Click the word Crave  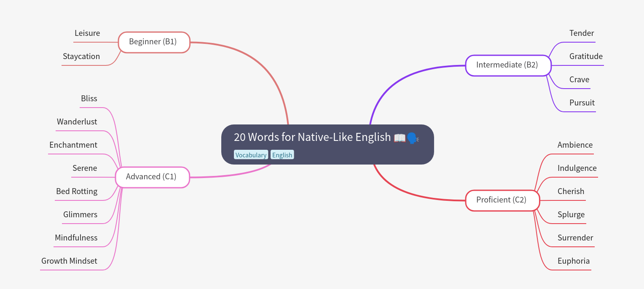click(579, 79)
